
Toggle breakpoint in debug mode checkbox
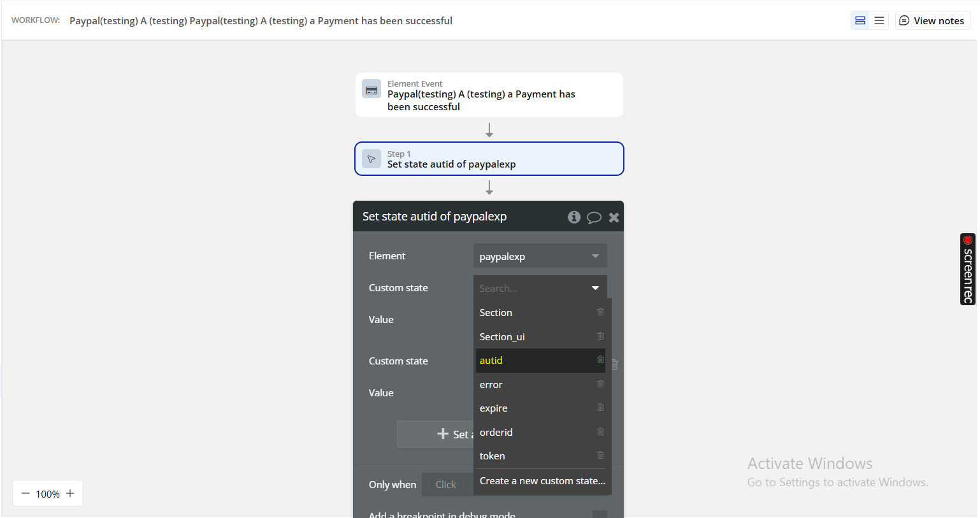coord(599,514)
